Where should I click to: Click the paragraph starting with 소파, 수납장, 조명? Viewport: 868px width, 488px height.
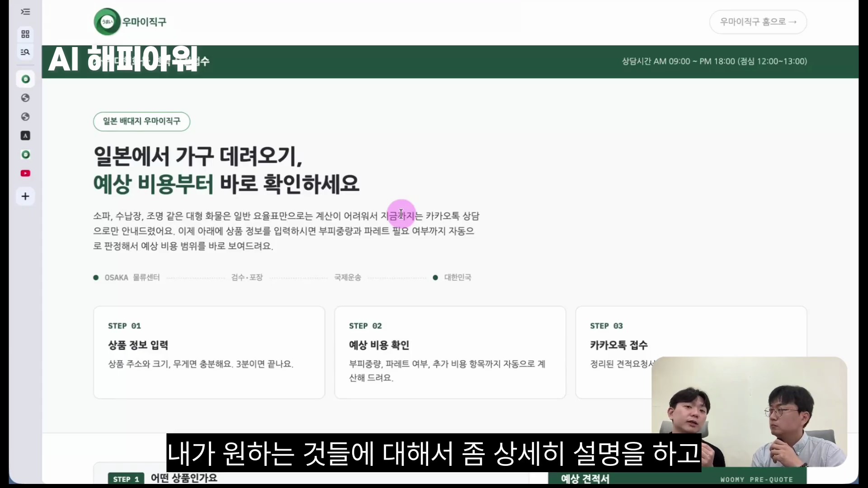coord(286,231)
